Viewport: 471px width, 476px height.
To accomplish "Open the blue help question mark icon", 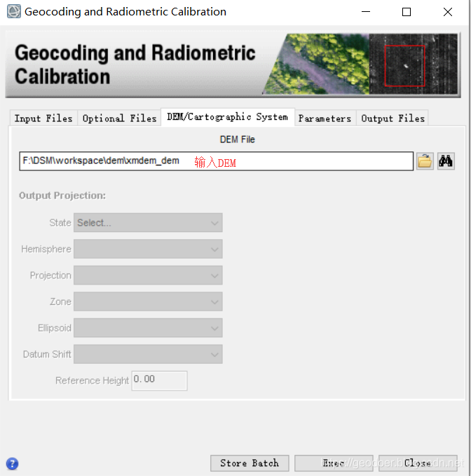I will click(12, 463).
